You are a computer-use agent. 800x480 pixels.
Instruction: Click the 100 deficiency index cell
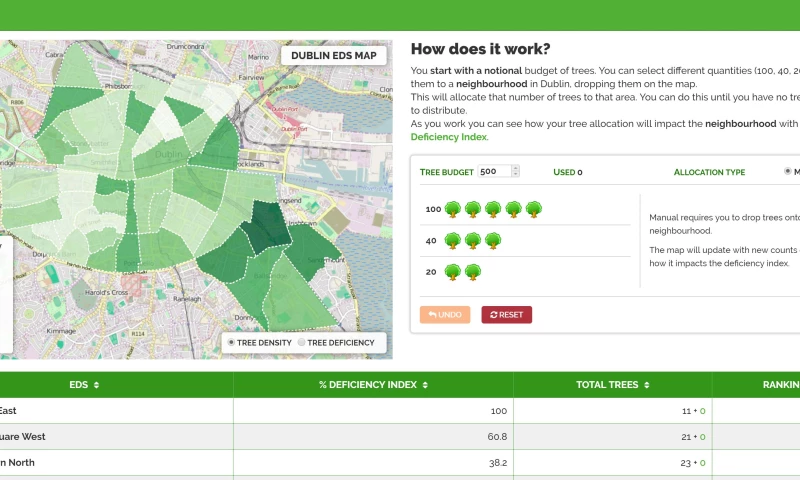pyautogui.click(x=373, y=411)
